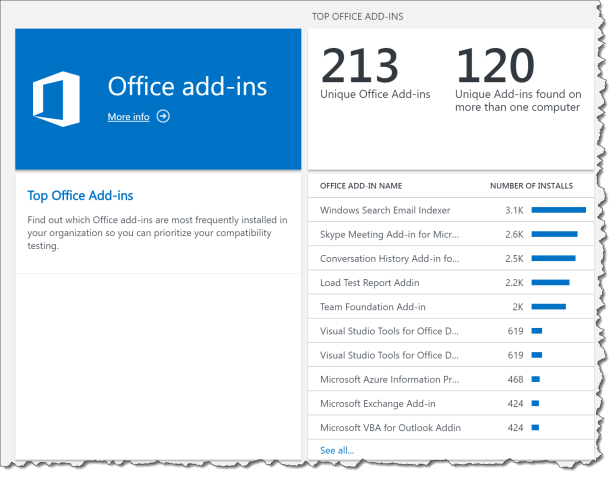The height and width of the screenshot is (477, 615).
Task: Select Microsoft Exchange Add-in row
Action: coord(377,403)
